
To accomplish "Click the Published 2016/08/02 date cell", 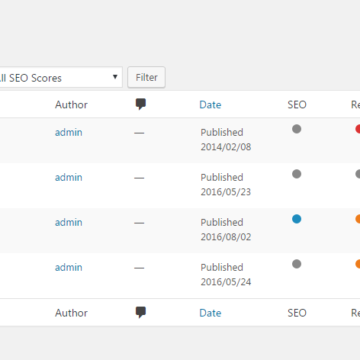I will pyautogui.click(x=226, y=229).
